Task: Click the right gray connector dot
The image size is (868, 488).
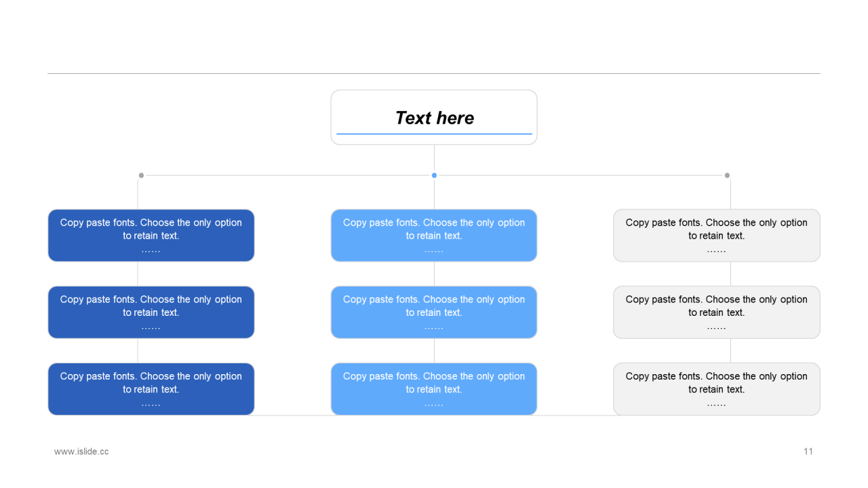Action: click(727, 176)
